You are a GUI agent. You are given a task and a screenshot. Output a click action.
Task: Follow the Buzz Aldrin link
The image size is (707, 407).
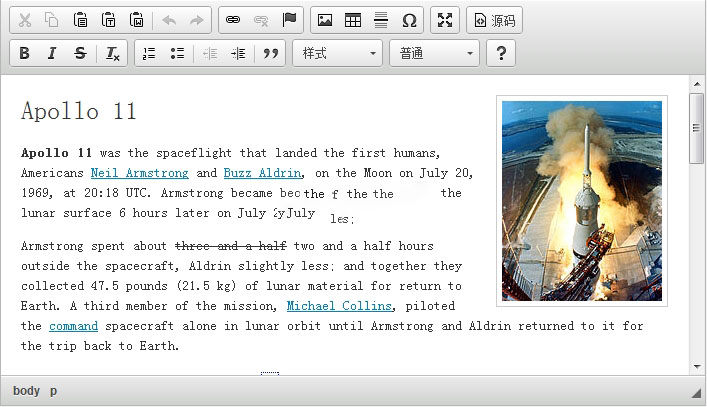click(262, 173)
